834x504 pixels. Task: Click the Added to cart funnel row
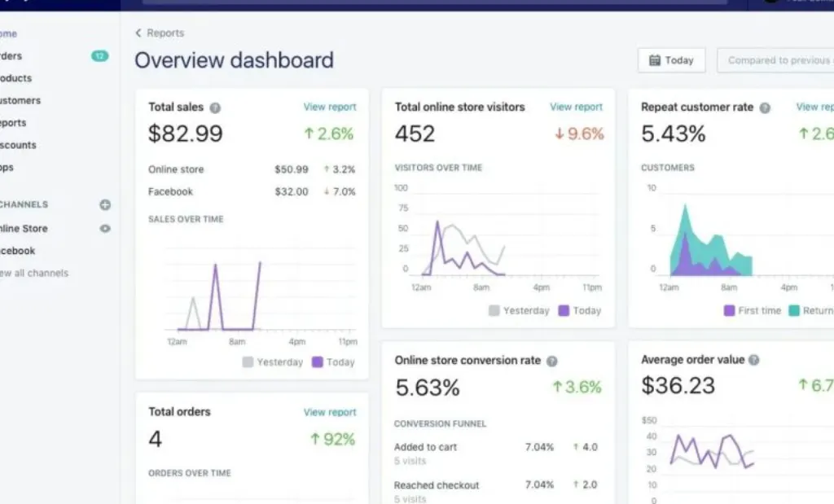pos(496,453)
